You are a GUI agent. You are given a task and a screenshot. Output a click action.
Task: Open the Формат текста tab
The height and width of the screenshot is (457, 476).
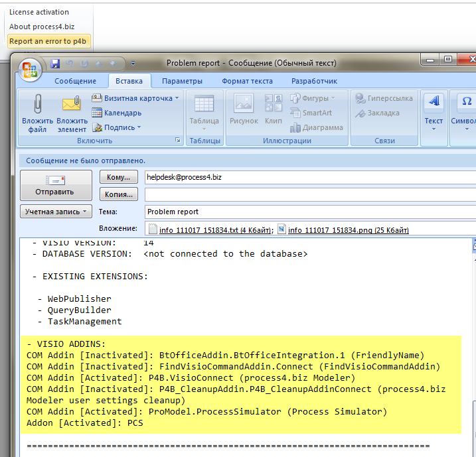247,81
